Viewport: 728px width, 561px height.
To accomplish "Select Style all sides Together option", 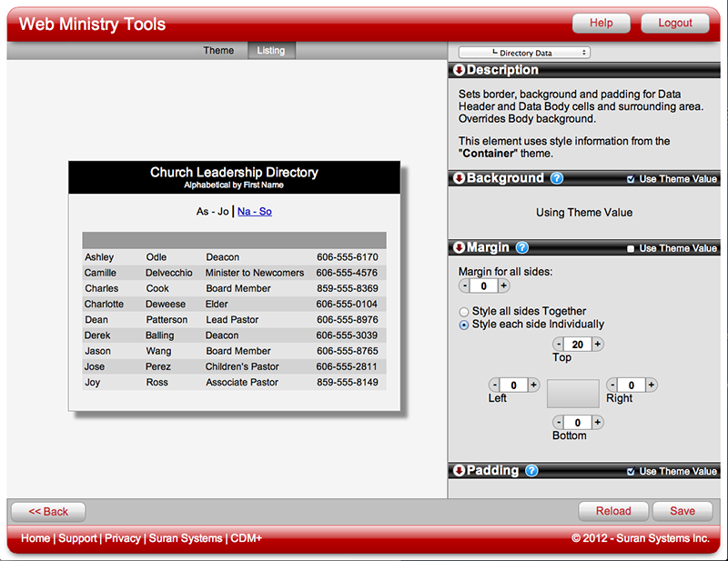I will 464,312.
